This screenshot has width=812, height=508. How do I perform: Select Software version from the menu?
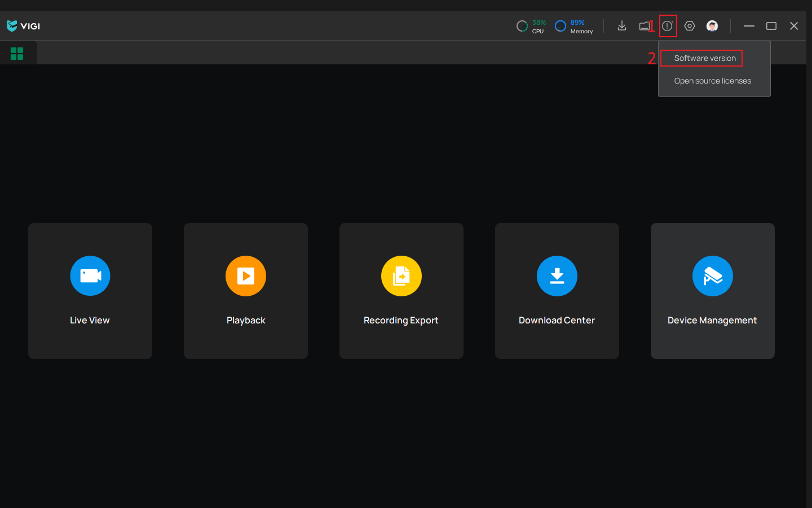[x=705, y=58]
